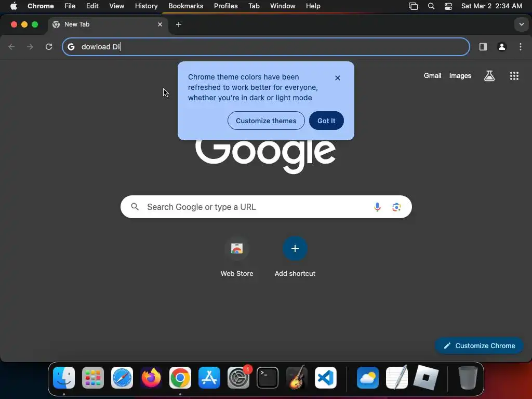Dismiss the theme colors popup with X
This screenshot has height=399, width=532.
(338, 78)
